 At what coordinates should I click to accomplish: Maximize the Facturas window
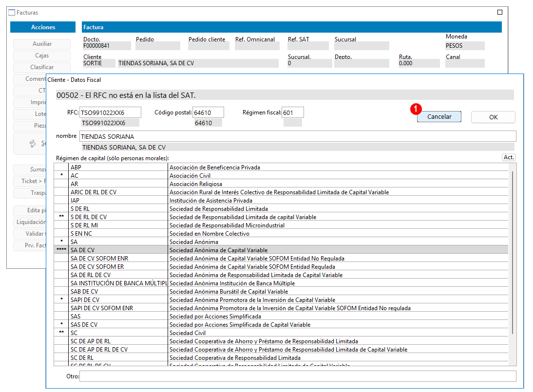pyautogui.click(x=500, y=12)
